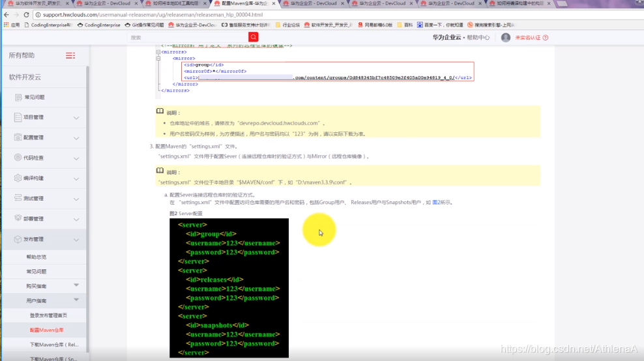Click the 软件开发云 sidebar heading
The image size is (644, 361).
[25, 77]
